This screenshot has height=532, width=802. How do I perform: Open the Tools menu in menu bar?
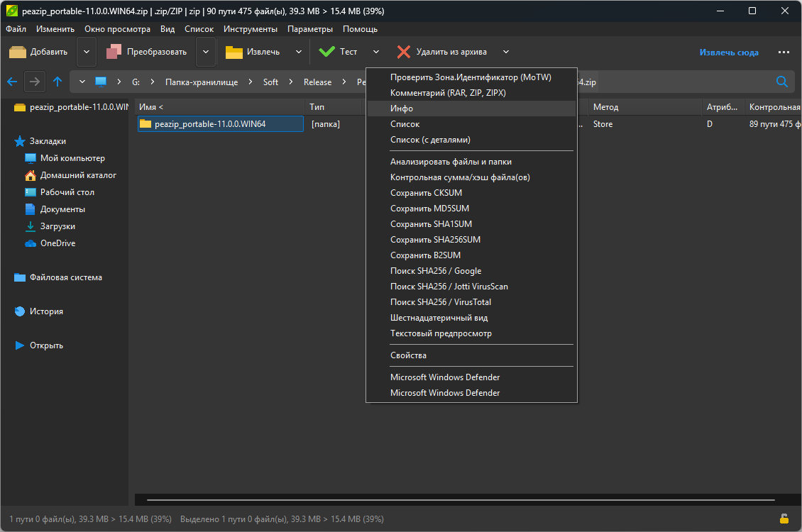(x=250, y=29)
